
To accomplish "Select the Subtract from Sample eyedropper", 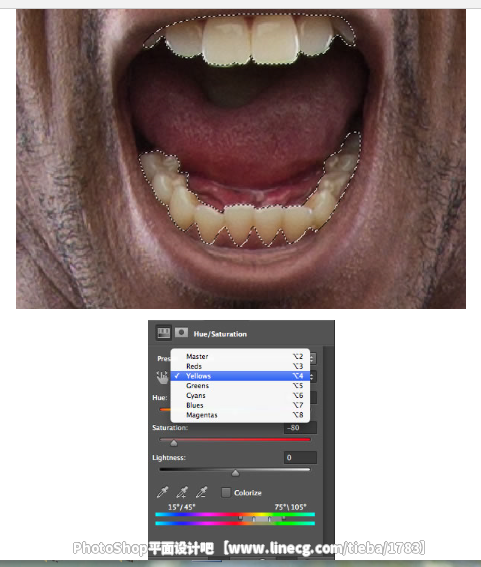I will [x=201, y=492].
